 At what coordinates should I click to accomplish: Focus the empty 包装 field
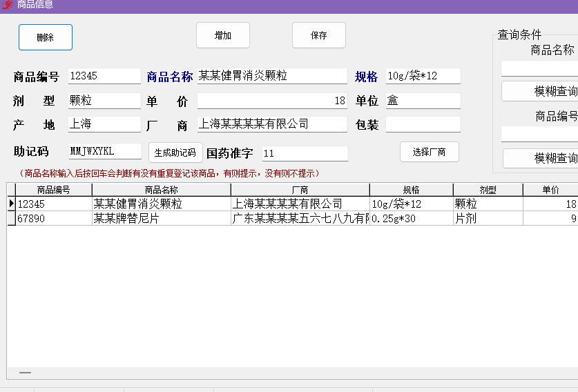[423, 124]
